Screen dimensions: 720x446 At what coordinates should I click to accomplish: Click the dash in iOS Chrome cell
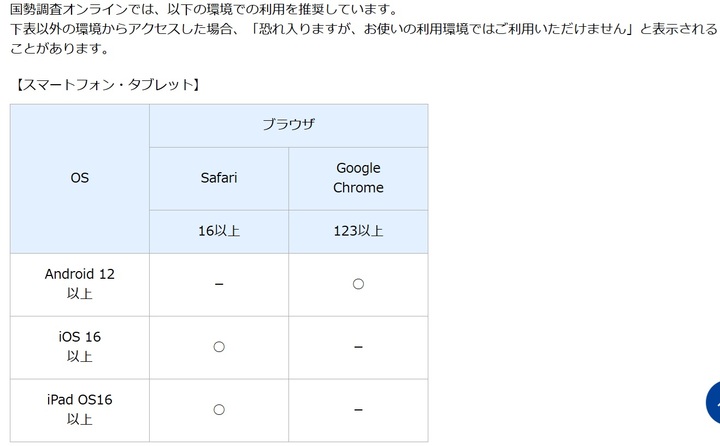click(x=358, y=347)
